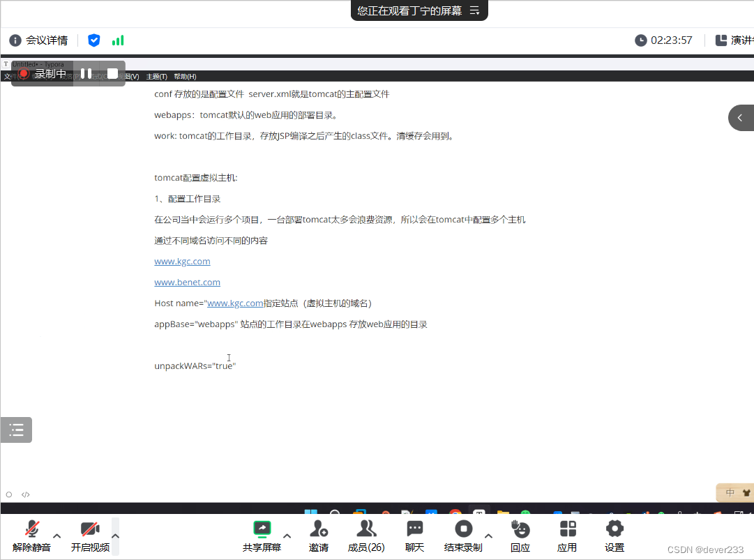This screenshot has width=754, height=560.
Task: Open the www.kgc.com link
Action: (182, 261)
